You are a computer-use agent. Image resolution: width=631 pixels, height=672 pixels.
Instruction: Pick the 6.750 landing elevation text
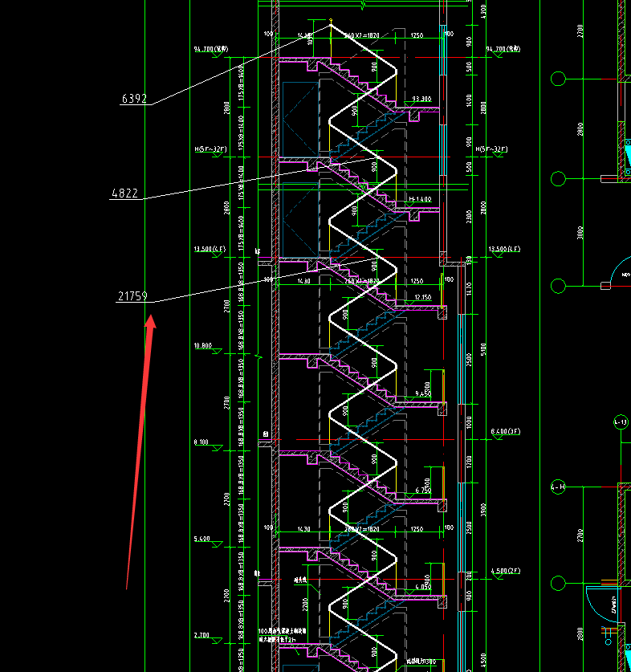423,491
